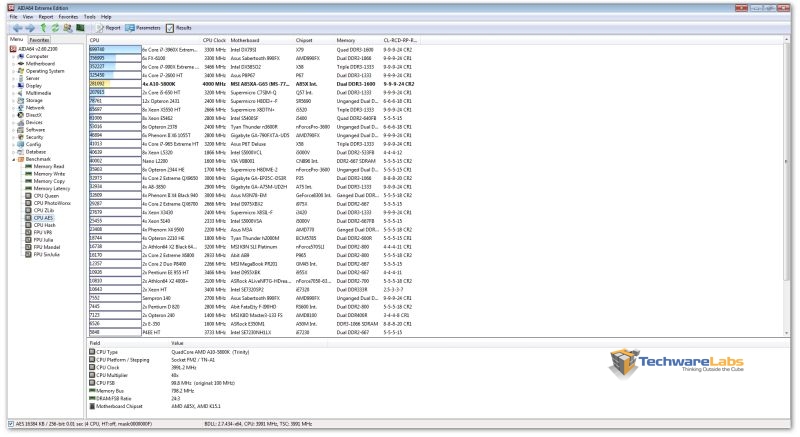
Task: Select the Config tree icon
Action: coord(21,144)
